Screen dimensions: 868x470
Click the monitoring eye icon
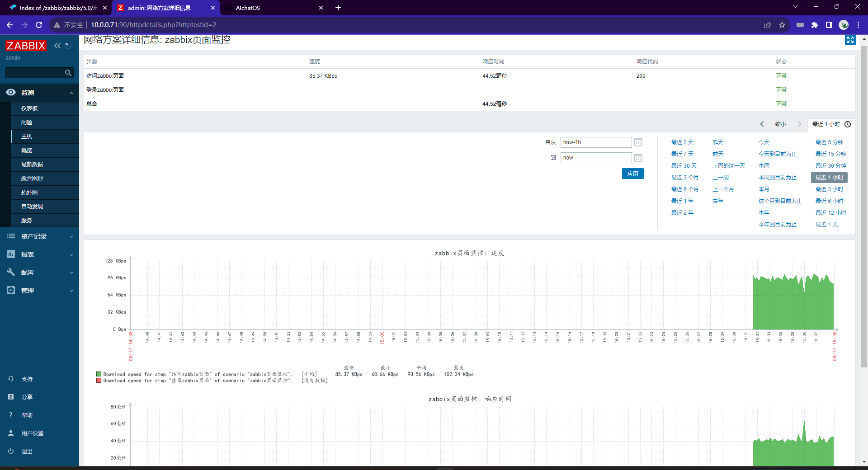coord(11,92)
